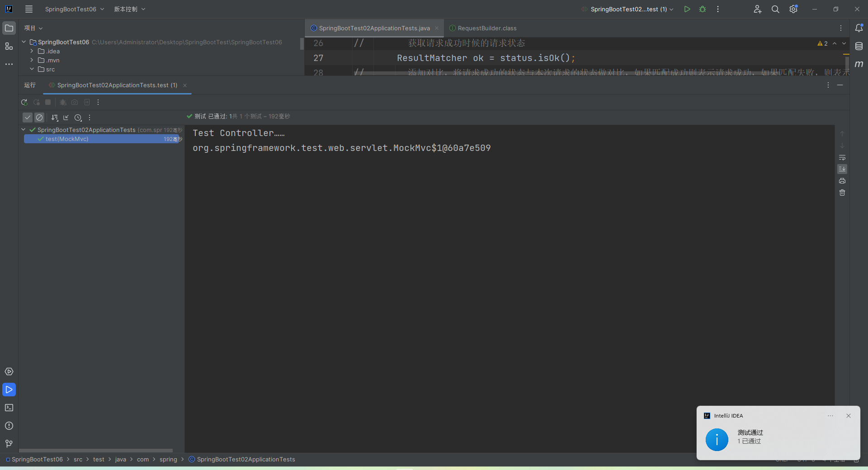Collapse all test results icon
Screen dimensions: 868x470
coord(66,117)
